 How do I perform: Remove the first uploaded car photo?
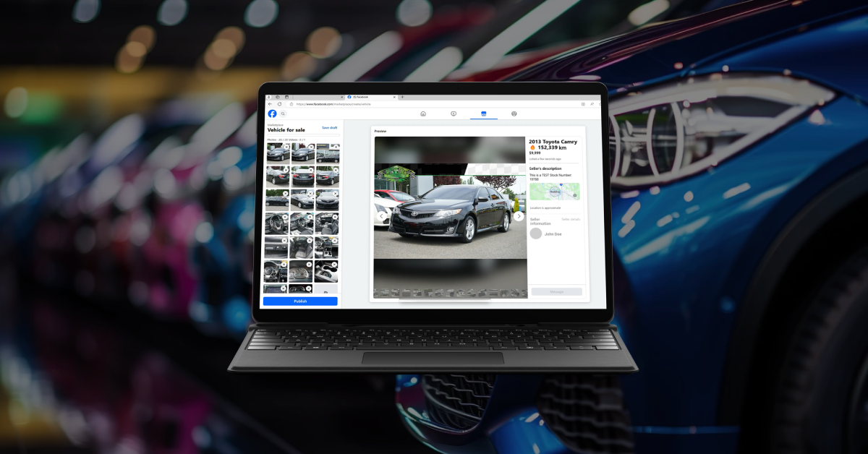[x=286, y=146]
